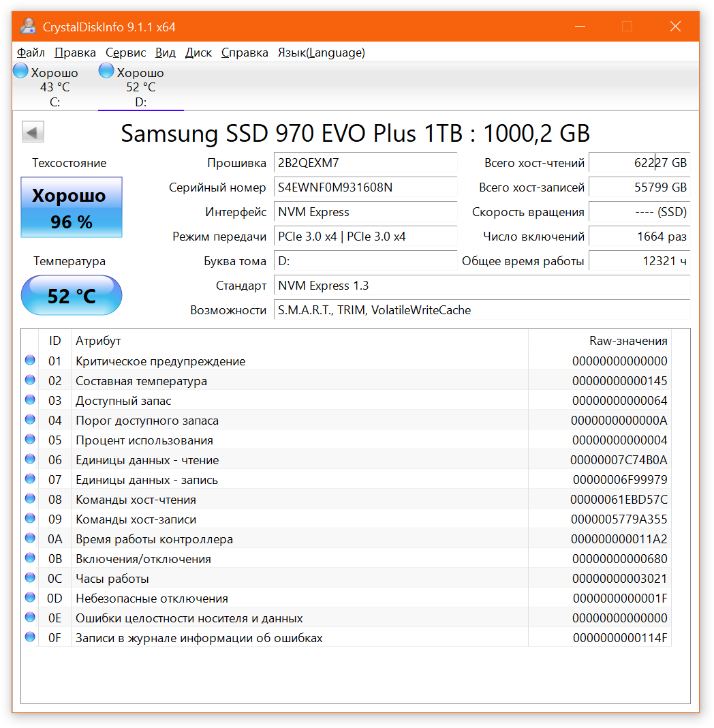This screenshot has width=714, height=728.
Task: Select row Включения/отключения
Action: [347, 558]
